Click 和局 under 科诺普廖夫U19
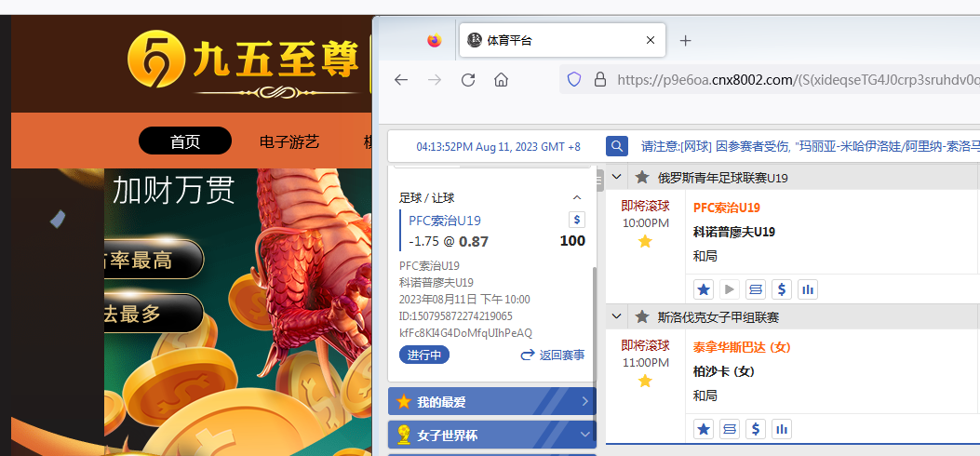The width and height of the screenshot is (980, 456). click(705, 256)
